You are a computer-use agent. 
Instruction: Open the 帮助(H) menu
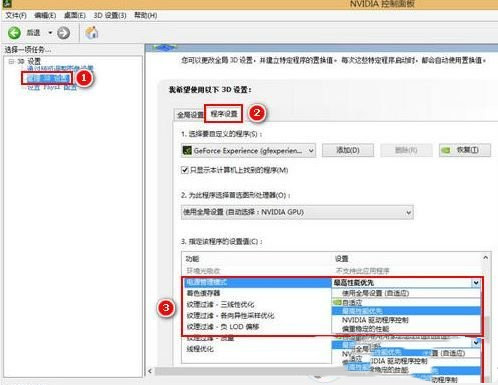pos(146,15)
